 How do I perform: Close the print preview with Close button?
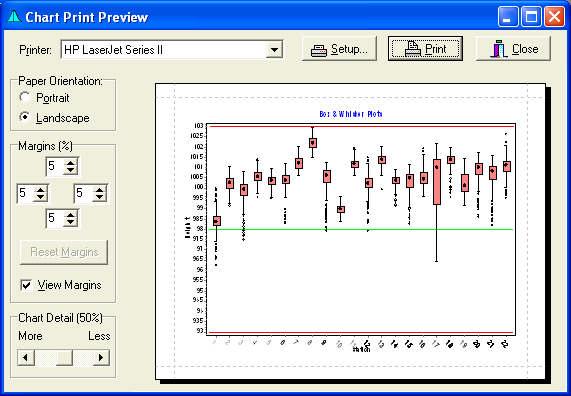coord(513,49)
